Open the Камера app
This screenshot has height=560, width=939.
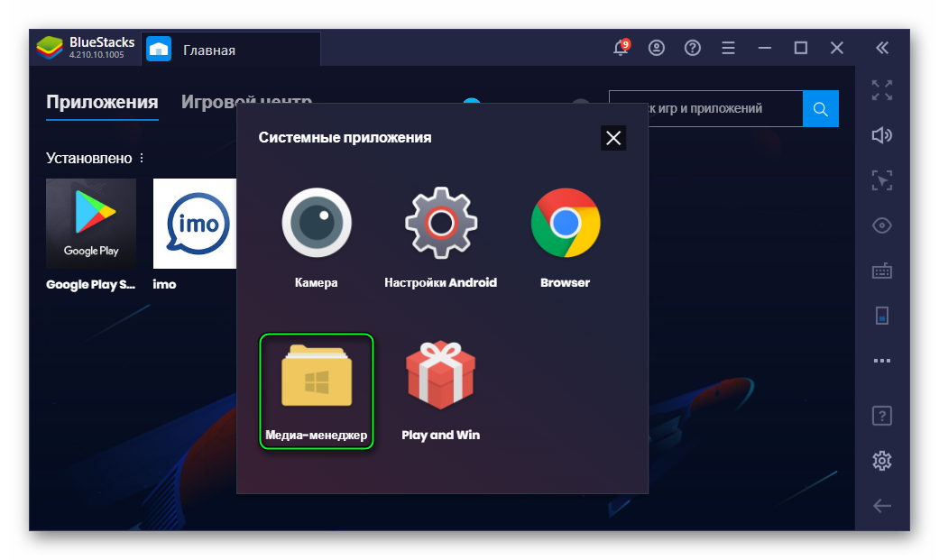(x=317, y=223)
